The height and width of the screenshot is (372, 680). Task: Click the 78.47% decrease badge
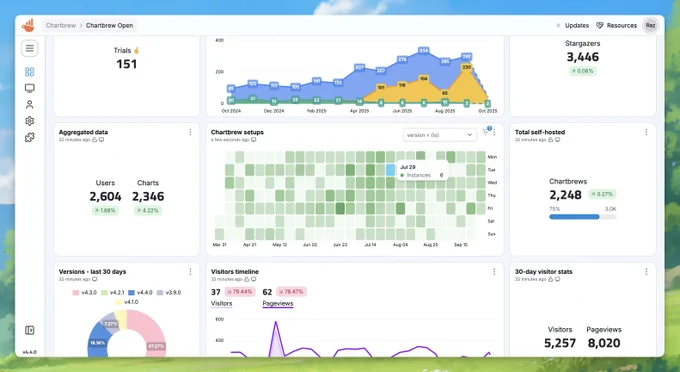pos(291,291)
